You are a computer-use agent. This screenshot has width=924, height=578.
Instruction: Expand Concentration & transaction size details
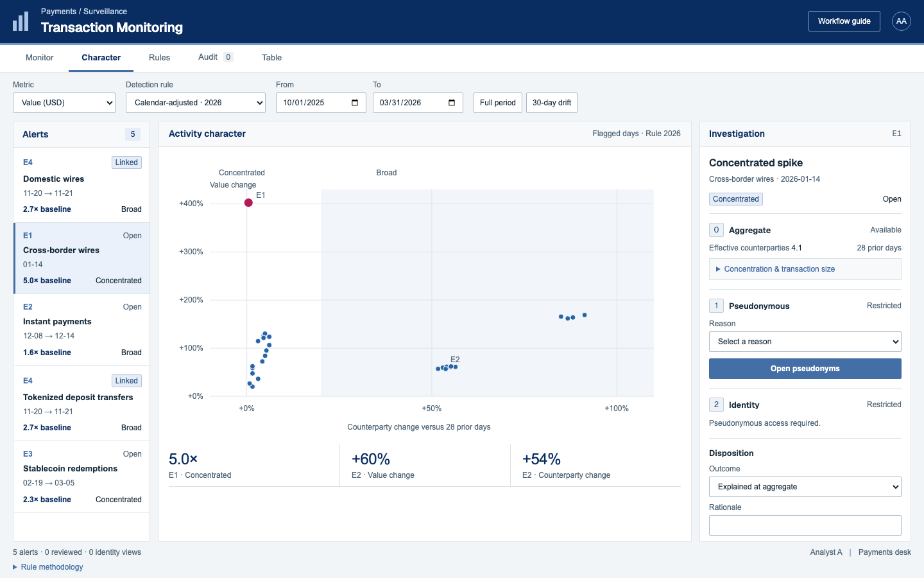pos(805,269)
